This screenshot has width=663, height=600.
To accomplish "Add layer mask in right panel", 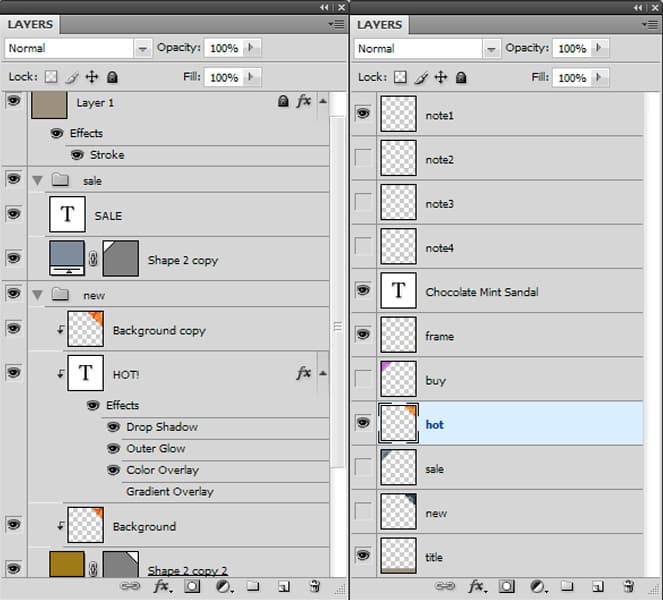I will 507,586.
